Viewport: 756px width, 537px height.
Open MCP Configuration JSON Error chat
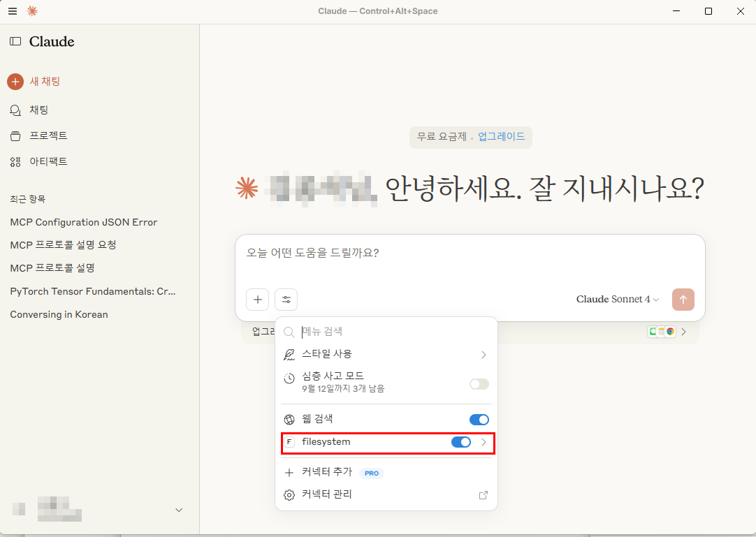point(84,222)
